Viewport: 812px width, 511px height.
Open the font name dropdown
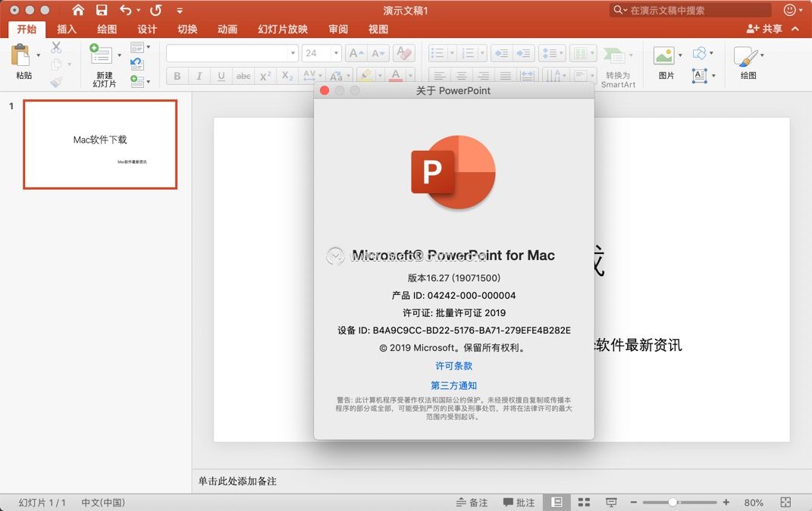(x=293, y=53)
